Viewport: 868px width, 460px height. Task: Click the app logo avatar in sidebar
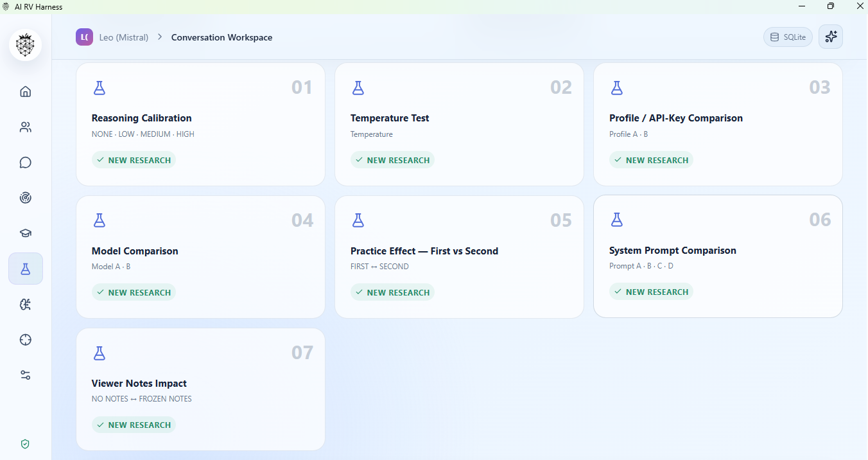pyautogui.click(x=26, y=45)
